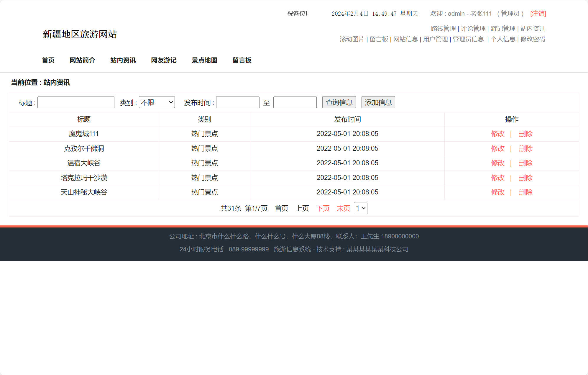This screenshot has width=588, height=375.
Task: Open the 网友游记 navigation tab
Action: click(164, 60)
